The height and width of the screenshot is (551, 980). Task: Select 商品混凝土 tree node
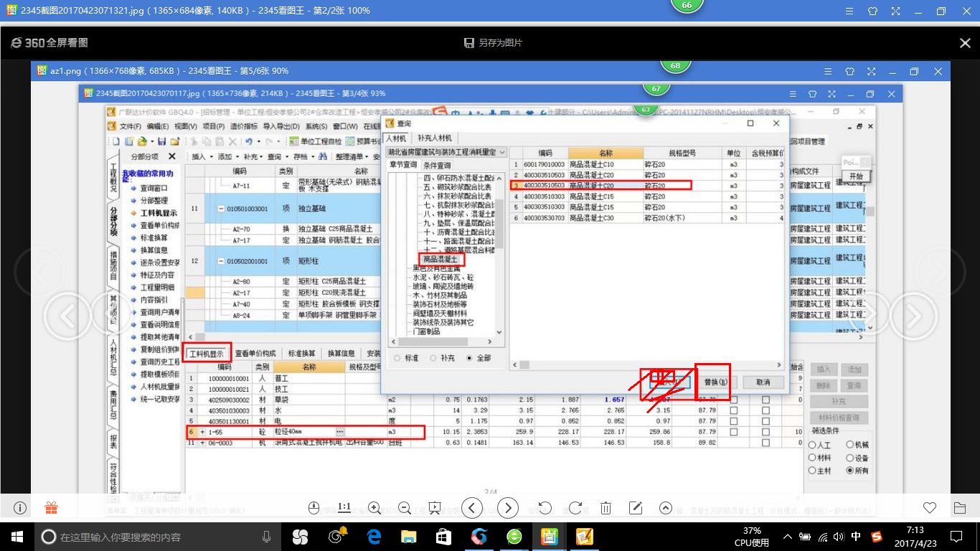tap(440, 259)
